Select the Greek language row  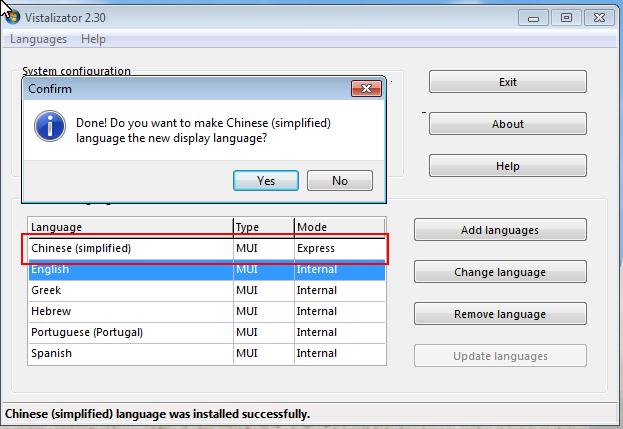click(x=207, y=291)
